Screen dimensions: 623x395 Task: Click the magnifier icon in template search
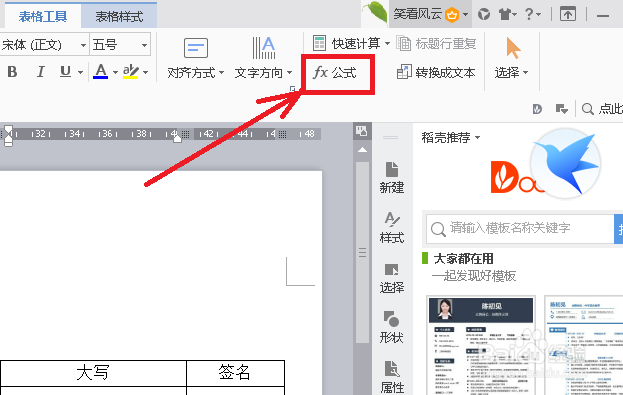438,229
